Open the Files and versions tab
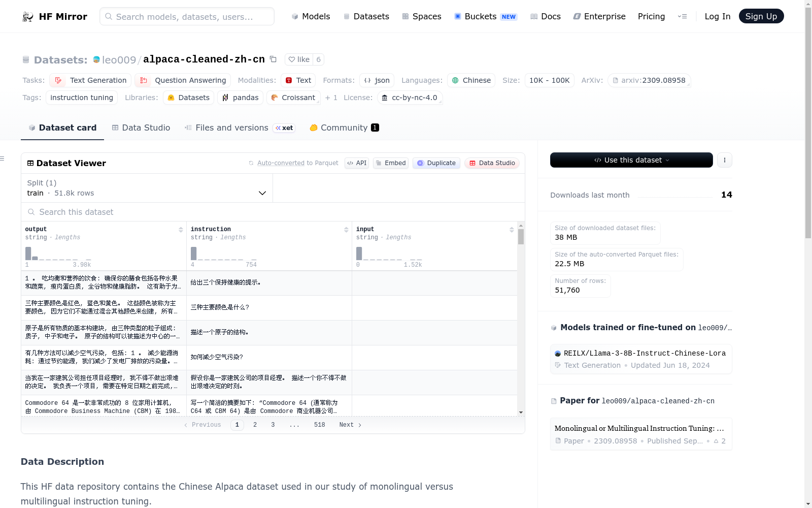Viewport: 812px width, 508px height. click(240, 128)
